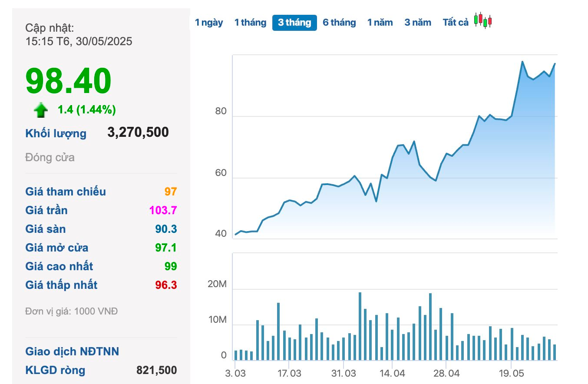The image size is (588, 384).
Task: Show the 3 năm chart range
Action: click(418, 23)
